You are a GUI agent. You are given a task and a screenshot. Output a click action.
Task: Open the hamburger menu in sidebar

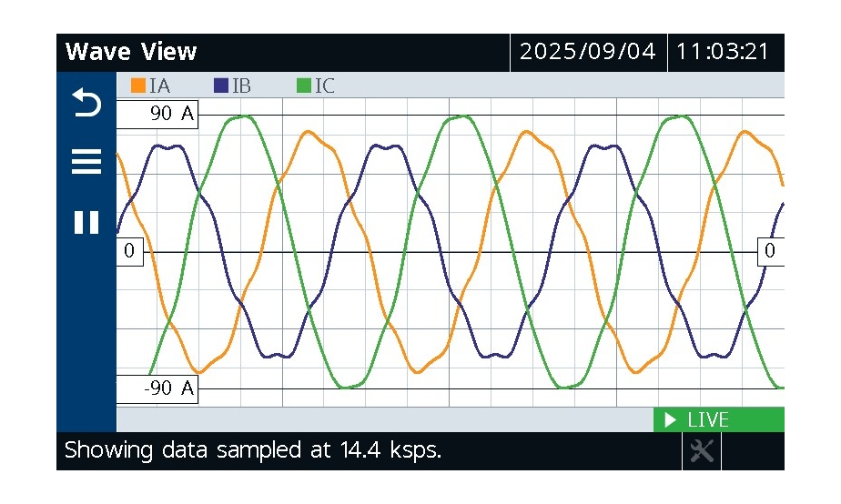[86, 163]
